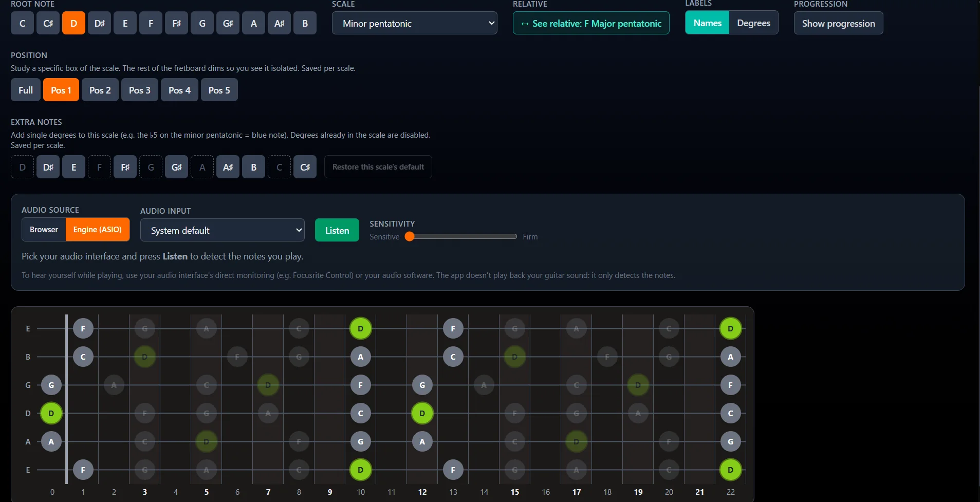This screenshot has width=980, height=502.
Task: Select root note C
Action: [22, 23]
